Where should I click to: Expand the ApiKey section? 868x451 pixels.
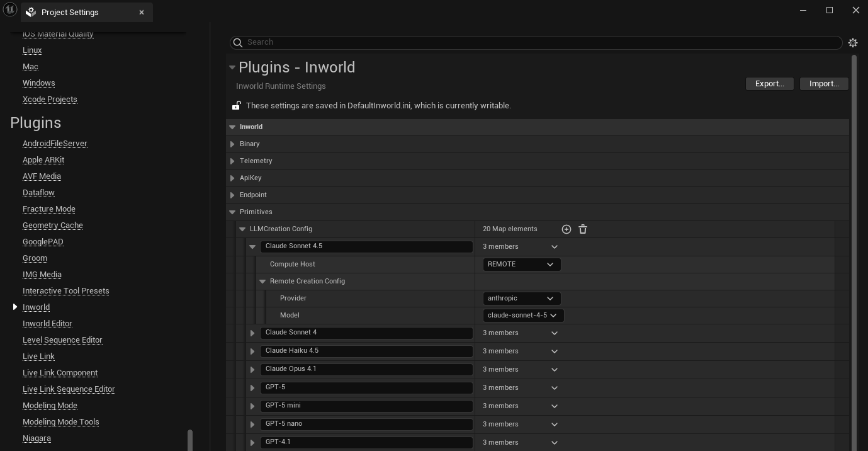232,178
